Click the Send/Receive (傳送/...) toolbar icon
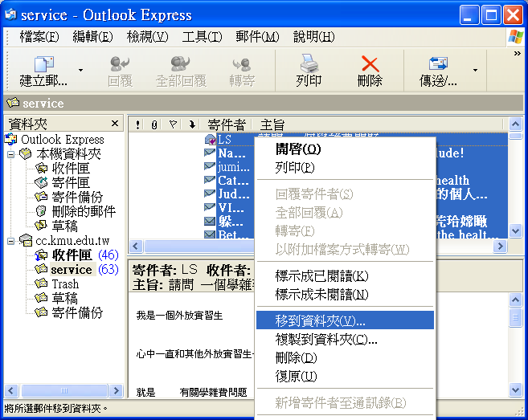 (x=438, y=63)
